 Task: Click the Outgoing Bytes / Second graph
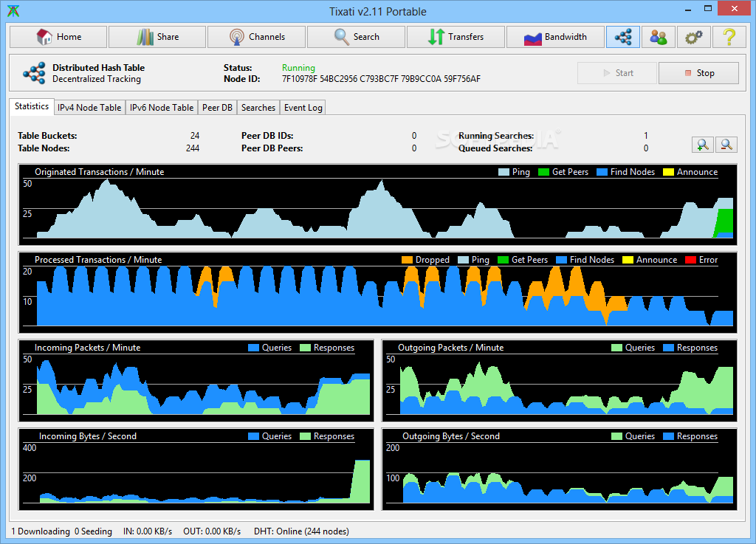pyautogui.click(x=560, y=469)
